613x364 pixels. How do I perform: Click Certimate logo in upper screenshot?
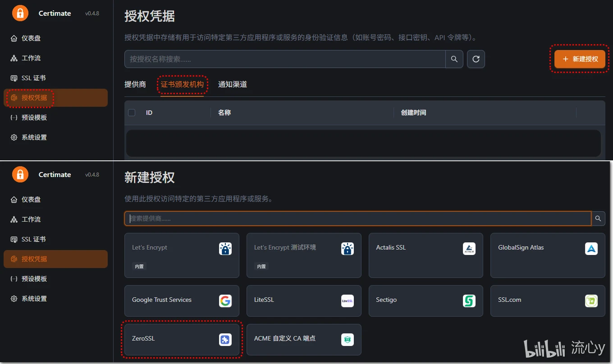(20, 13)
